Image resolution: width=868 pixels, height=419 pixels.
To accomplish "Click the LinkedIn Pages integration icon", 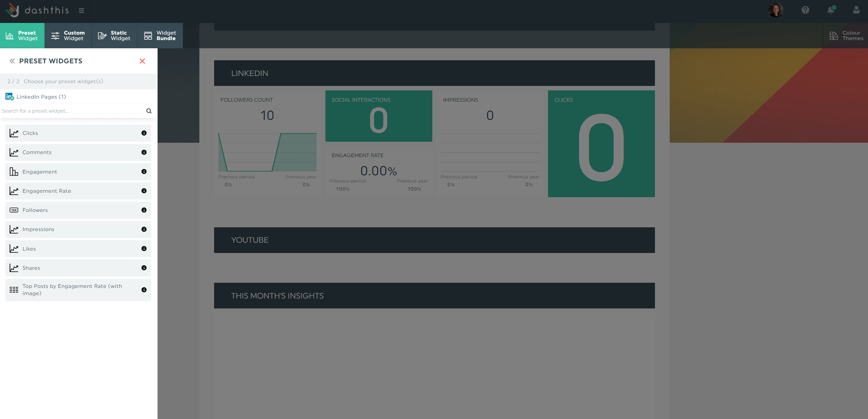I will [x=10, y=97].
